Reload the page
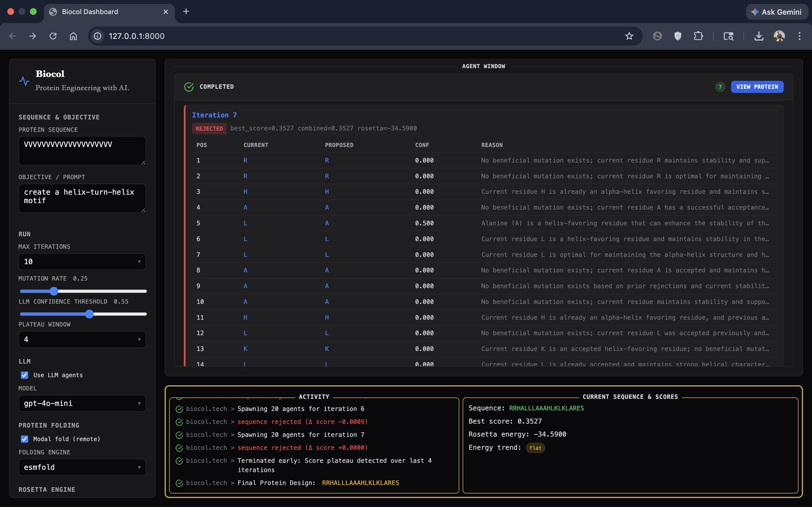Screen dimensions: 812x507 (53, 36)
